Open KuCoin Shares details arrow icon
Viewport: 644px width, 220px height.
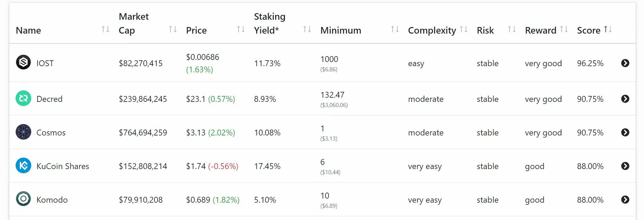click(625, 166)
